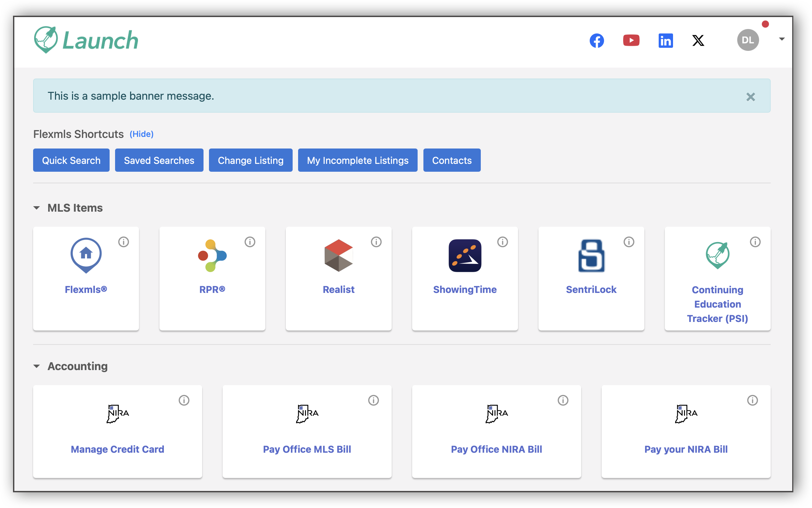The width and height of the screenshot is (812, 508).
Task: Click the Realist cube icon
Action: [x=338, y=256]
